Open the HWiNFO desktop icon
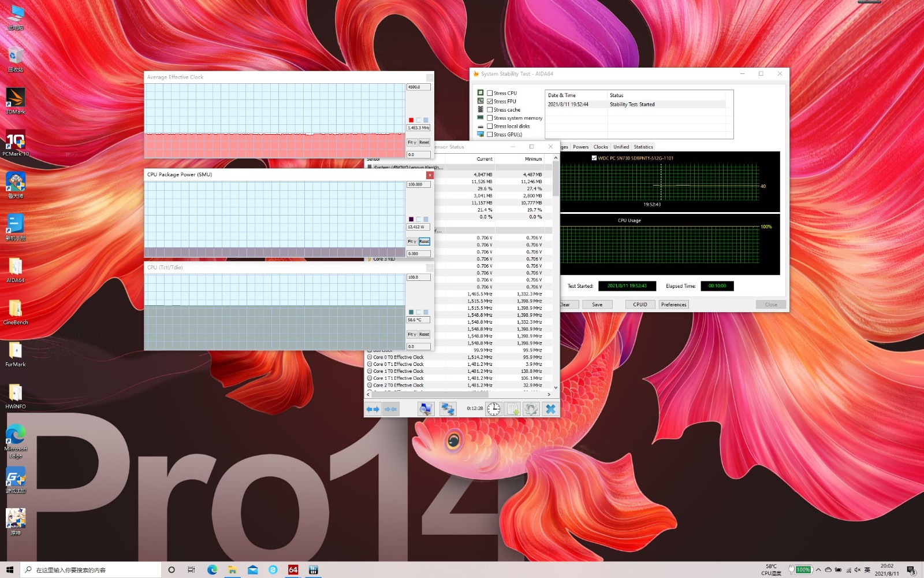 [16, 396]
